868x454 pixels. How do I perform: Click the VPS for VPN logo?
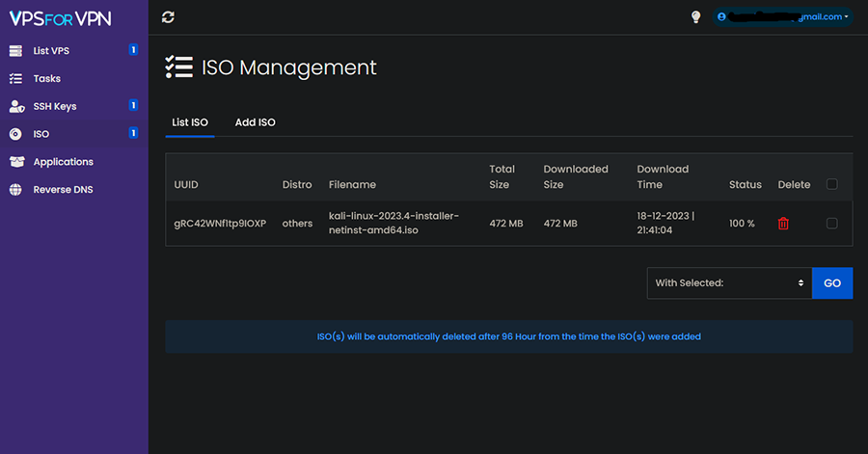[x=61, y=19]
